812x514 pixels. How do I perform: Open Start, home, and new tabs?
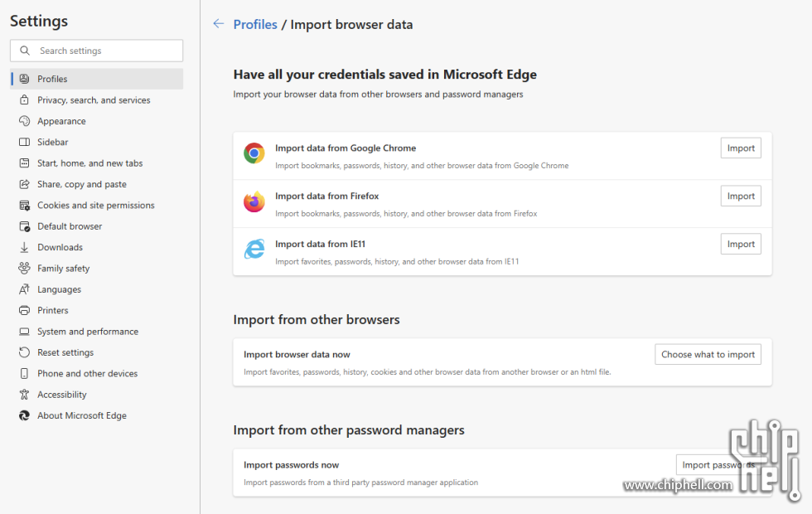96,163
